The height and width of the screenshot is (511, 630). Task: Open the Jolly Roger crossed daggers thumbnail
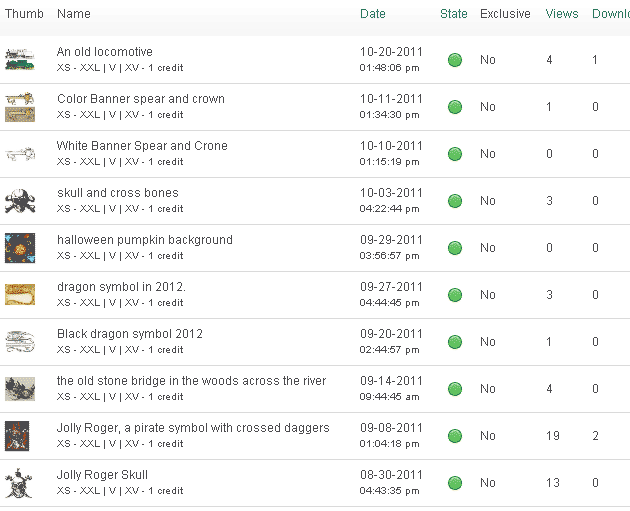[17, 436]
